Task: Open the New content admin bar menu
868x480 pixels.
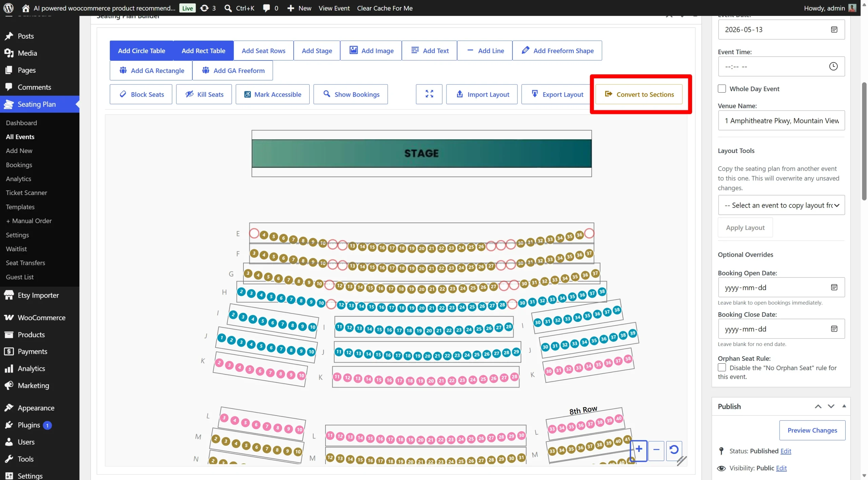Action: [x=299, y=8]
